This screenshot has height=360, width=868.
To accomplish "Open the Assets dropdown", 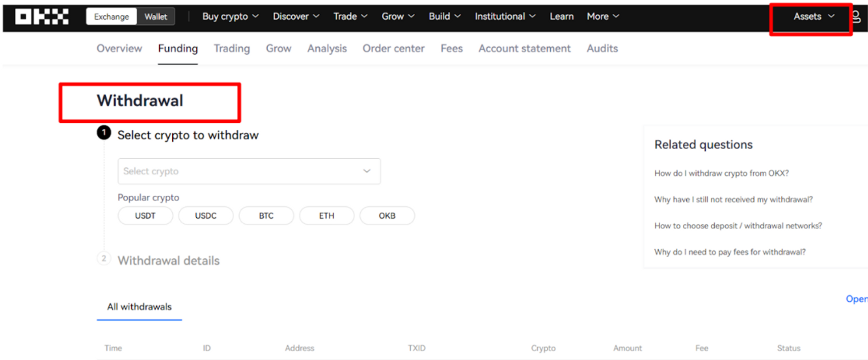I will coord(813,16).
